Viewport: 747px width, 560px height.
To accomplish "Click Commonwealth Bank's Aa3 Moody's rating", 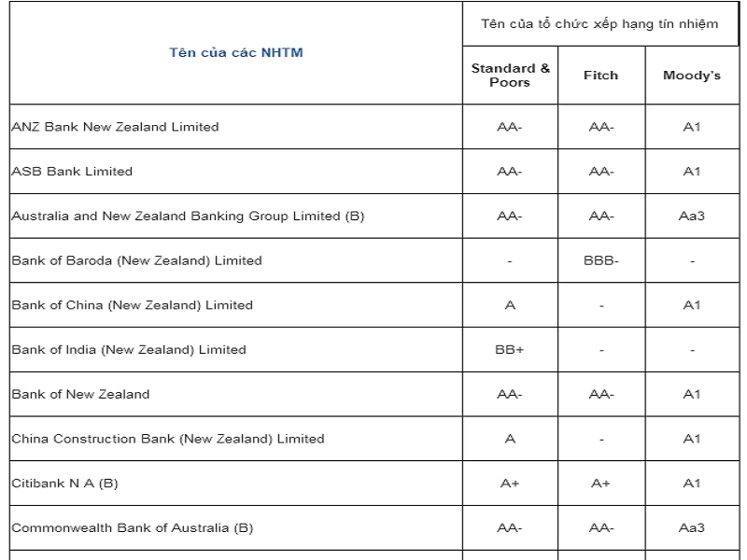I will pos(691,528).
